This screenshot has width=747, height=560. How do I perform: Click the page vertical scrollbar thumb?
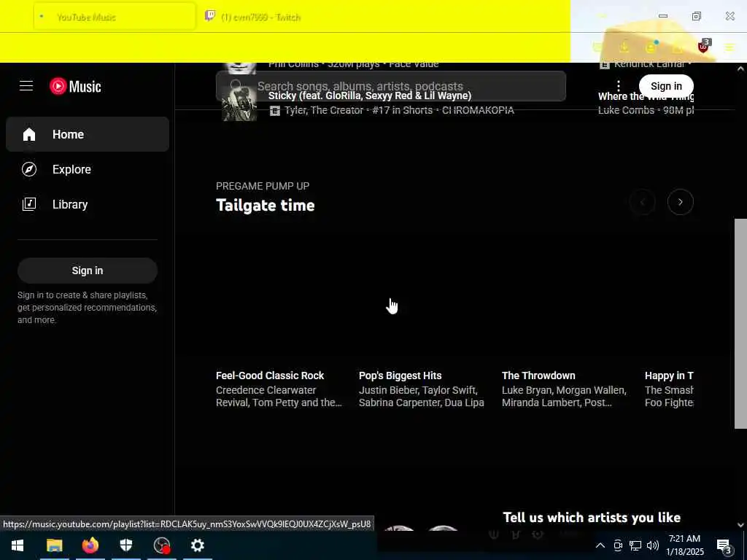740,324
